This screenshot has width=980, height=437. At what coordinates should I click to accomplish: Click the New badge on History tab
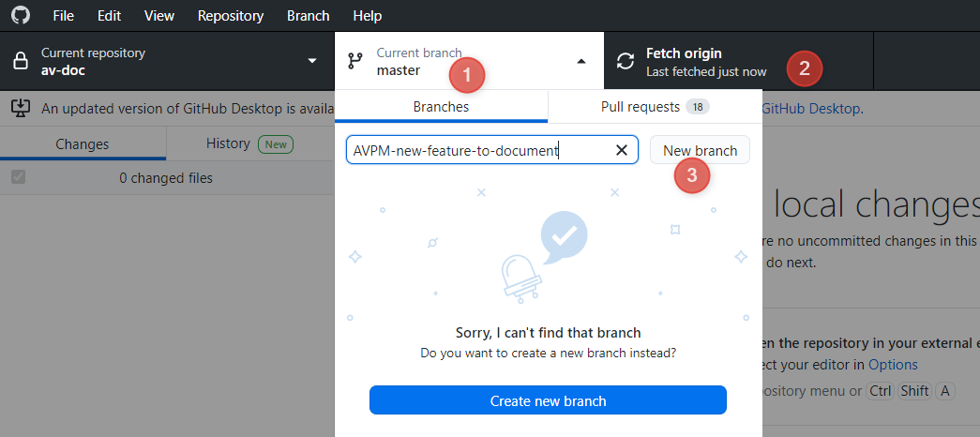276,144
